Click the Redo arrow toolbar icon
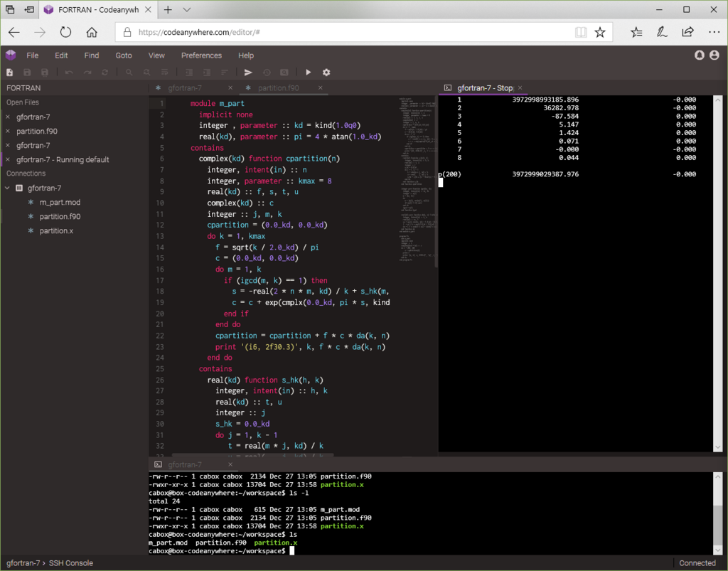This screenshot has width=728, height=571. tap(87, 73)
